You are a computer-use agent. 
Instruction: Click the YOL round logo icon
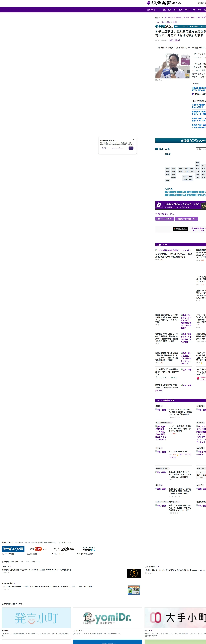148,3
